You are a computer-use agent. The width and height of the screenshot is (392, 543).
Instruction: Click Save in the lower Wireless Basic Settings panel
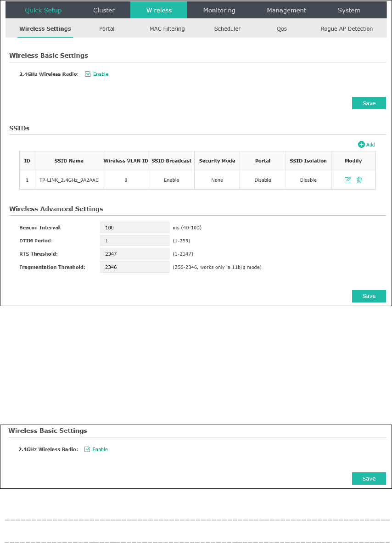369,479
